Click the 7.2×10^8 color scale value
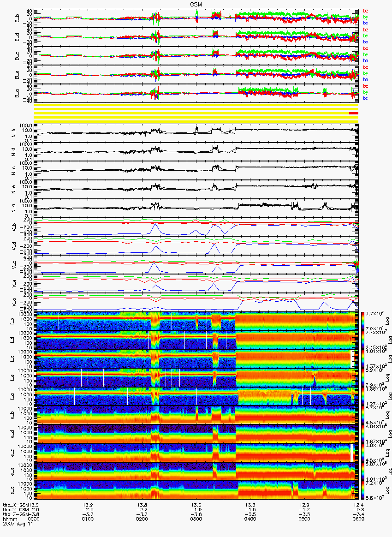Screen dimensions: 392x537 tap(374, 483)
